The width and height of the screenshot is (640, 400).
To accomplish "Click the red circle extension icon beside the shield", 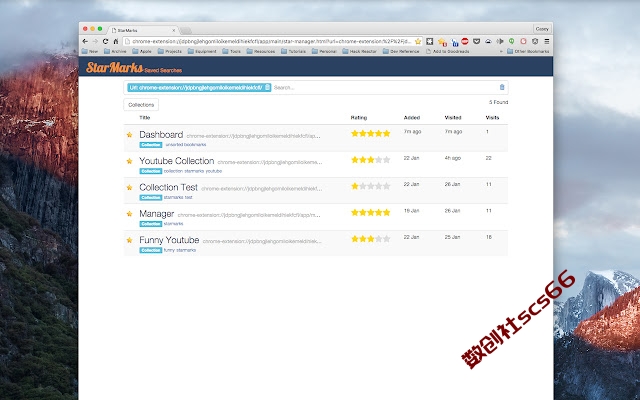I will [523, 41].
